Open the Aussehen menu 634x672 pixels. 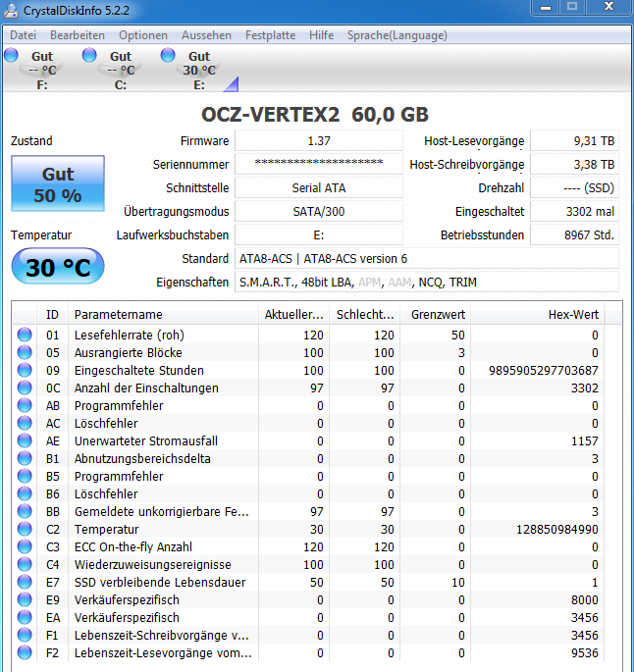pos(206,35)
